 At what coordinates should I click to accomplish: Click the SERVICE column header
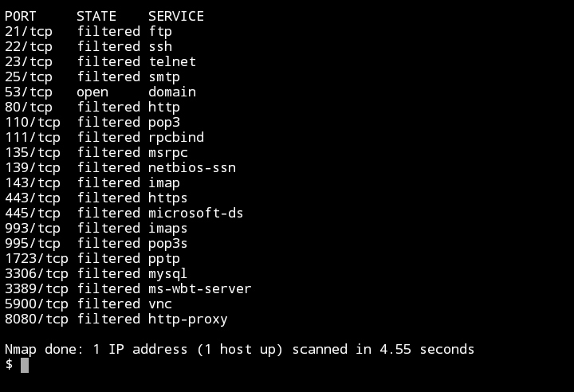point(176,17)
